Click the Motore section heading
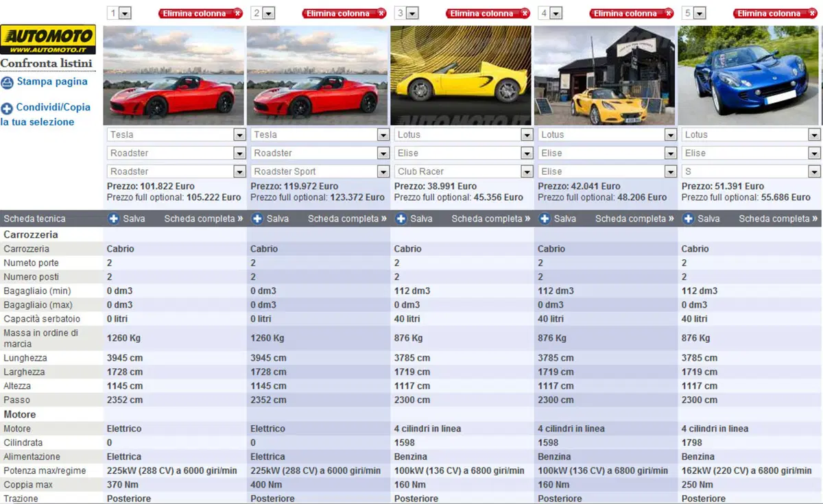Viewport: 823px width, 504px height. 20,414
